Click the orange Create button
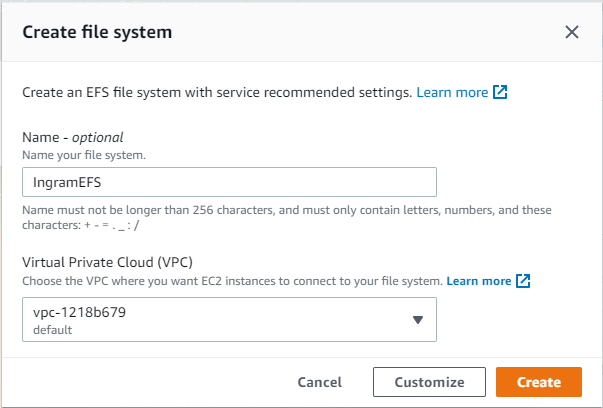Viewport: 603px width, 408px height. click(x=539, y=382)
